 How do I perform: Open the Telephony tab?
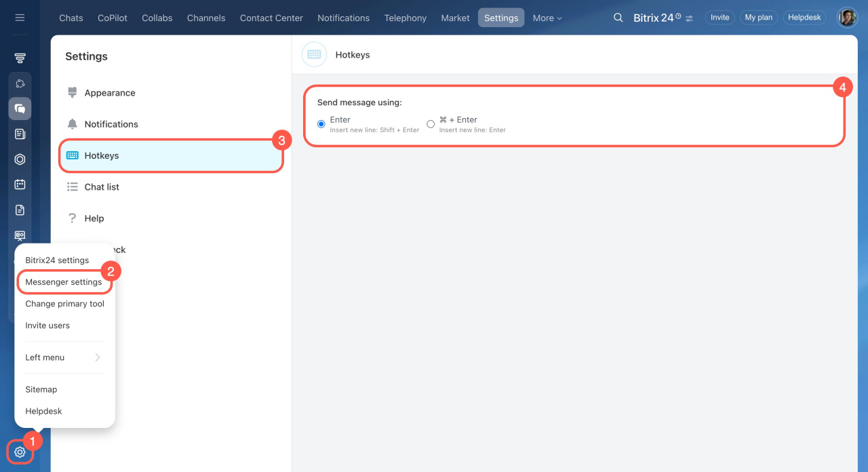405,18
